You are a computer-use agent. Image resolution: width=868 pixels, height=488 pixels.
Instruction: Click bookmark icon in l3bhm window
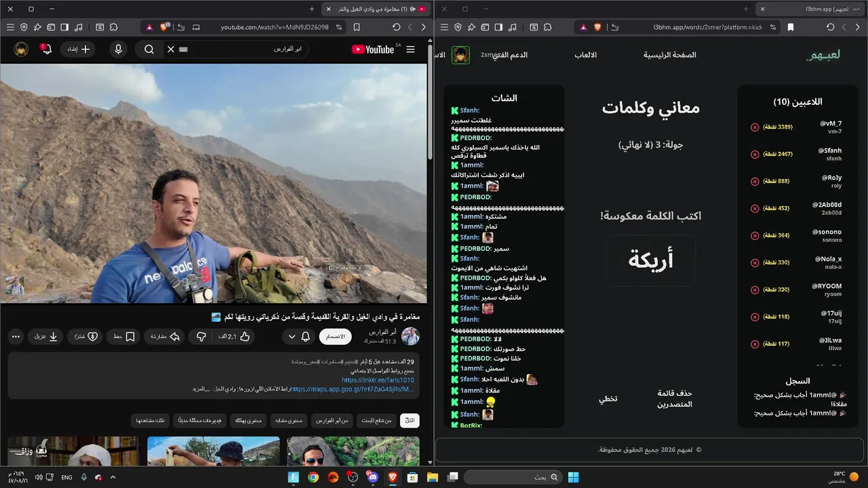pyautogui.click(x=790, y=27)
